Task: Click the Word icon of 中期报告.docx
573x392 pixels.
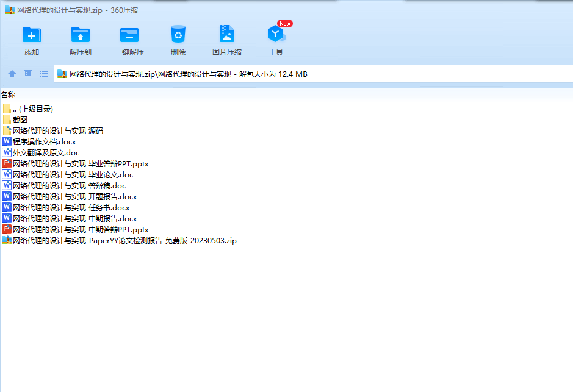Action: pos(7,218)
